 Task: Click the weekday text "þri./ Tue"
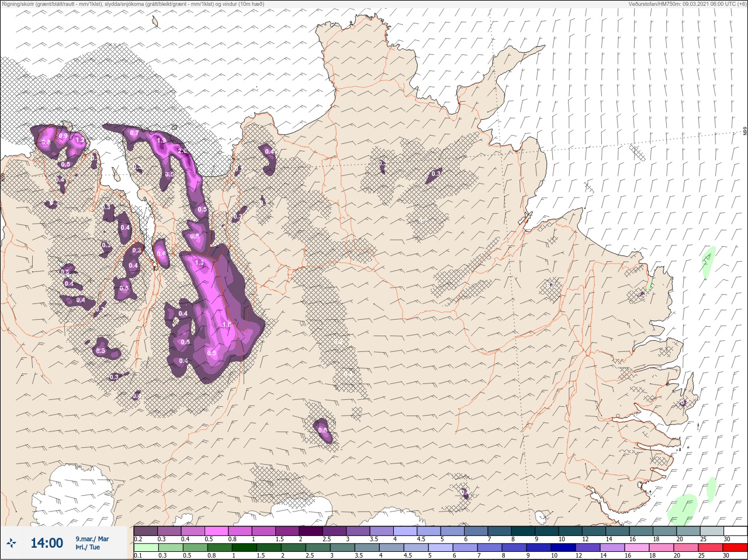coord(88,547)
